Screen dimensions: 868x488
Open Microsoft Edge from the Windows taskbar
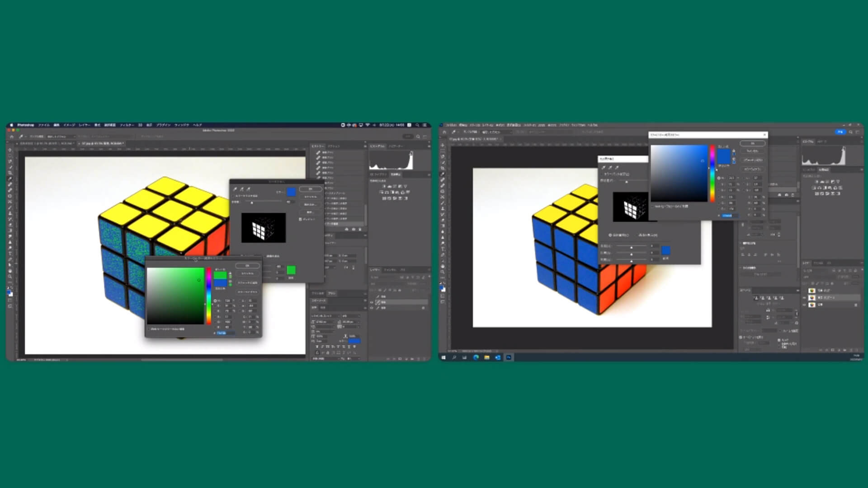[476, 357]
